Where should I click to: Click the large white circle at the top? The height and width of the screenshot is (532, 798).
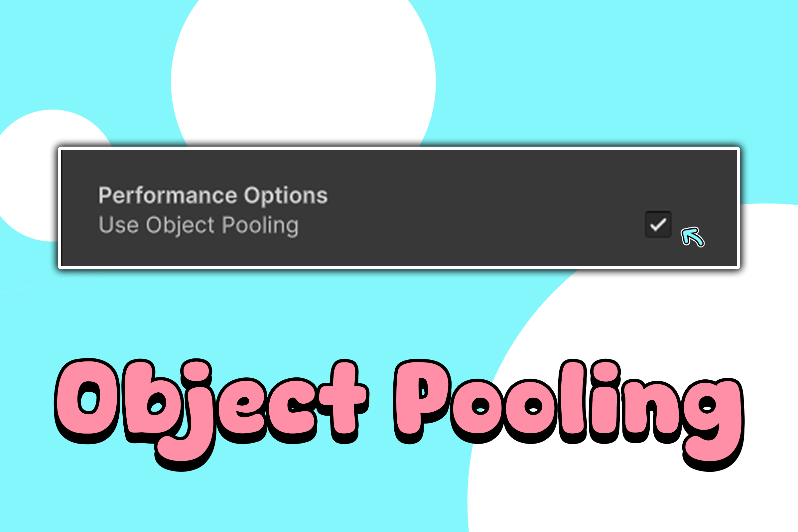(x=303, y=74)
